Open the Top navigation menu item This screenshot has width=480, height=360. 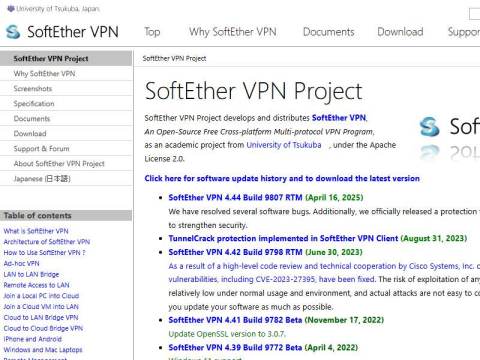click(x=152, y=32)
